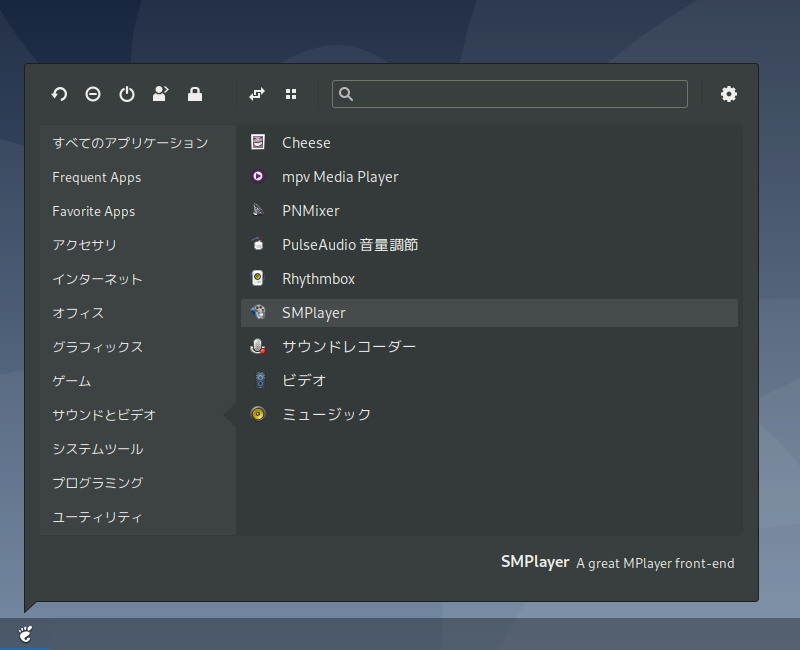
Task: Click the log out (minus circle) icon
Action: [x=93, y=94]
